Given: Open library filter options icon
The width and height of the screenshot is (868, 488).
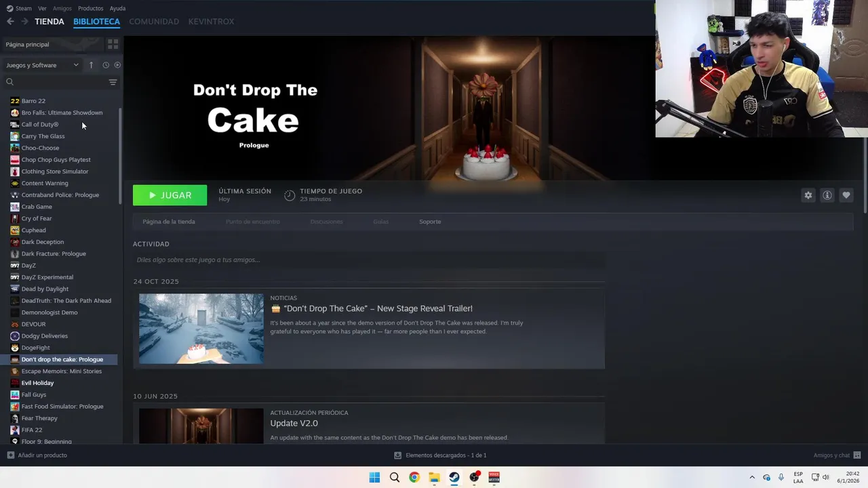Looking at the screenshot, I should (x=113, y=82).
